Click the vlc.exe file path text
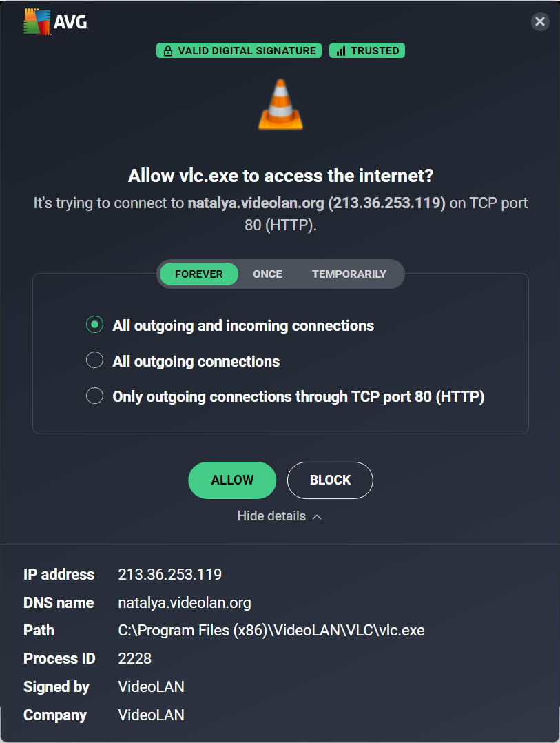Viewport: 560px width, 743px height. [271, 630]
